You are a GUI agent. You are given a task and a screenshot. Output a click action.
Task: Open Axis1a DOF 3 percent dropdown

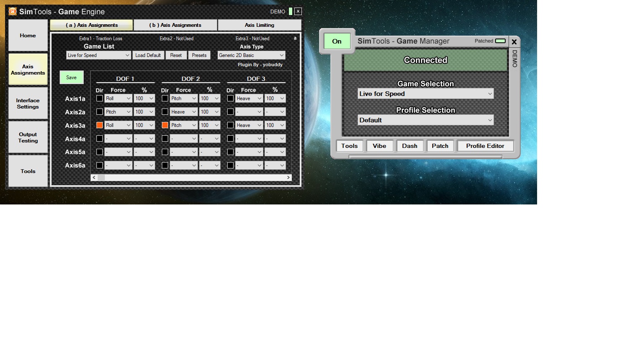tap(275, 98)
